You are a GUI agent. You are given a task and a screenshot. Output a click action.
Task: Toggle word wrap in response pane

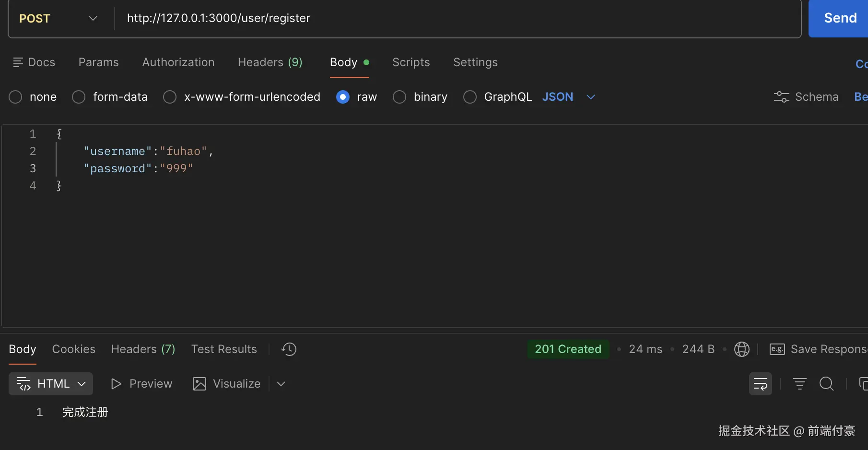pos(760,384)
